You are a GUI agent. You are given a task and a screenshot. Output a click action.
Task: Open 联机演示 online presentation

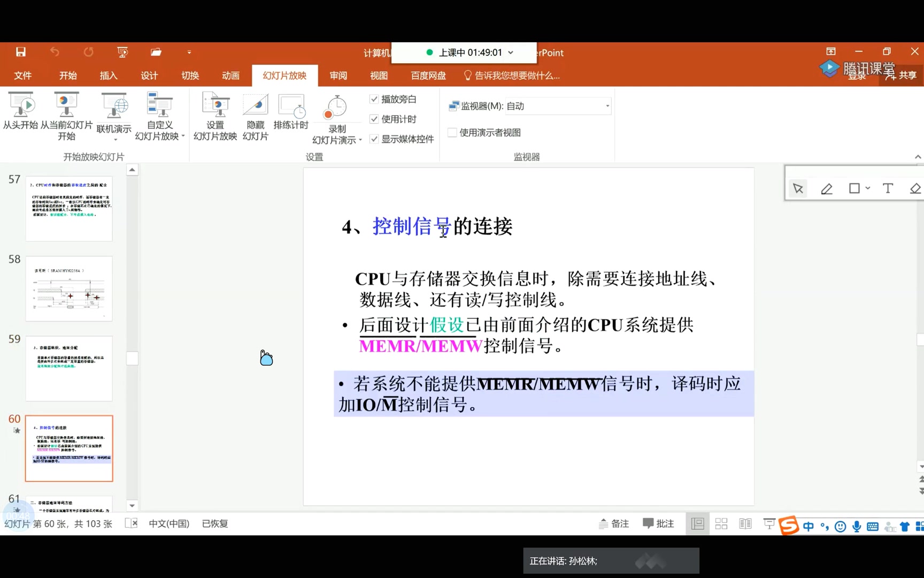click(x=114, y=116)
